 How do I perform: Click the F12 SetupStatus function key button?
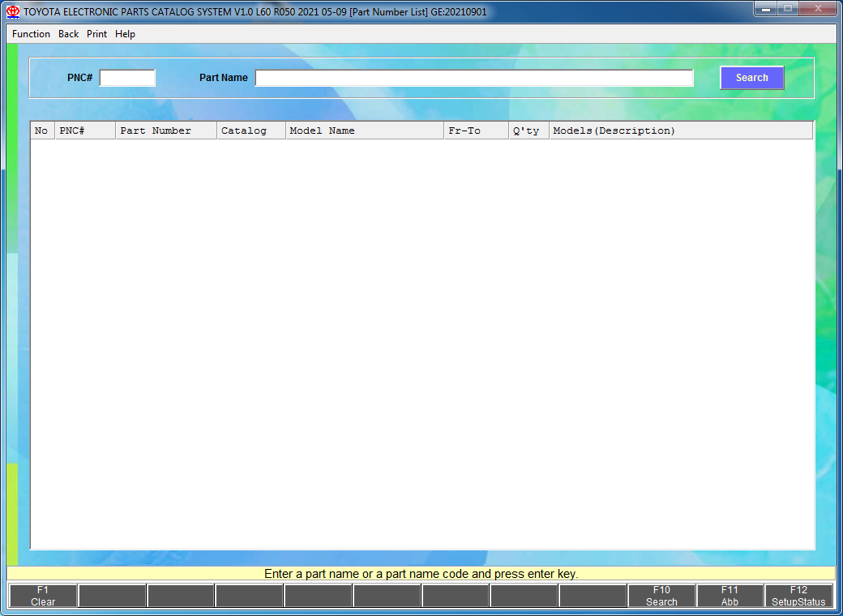click(798, 596)
